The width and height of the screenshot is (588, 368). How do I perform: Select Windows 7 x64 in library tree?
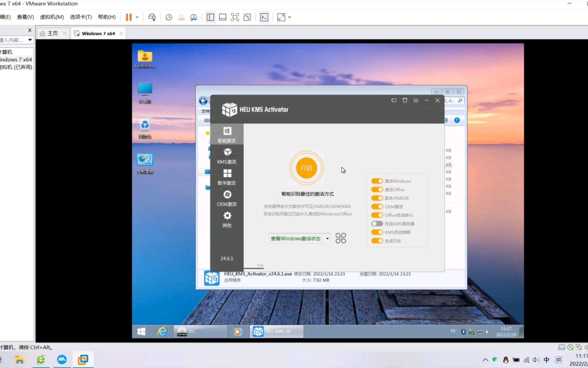point(16,59)
